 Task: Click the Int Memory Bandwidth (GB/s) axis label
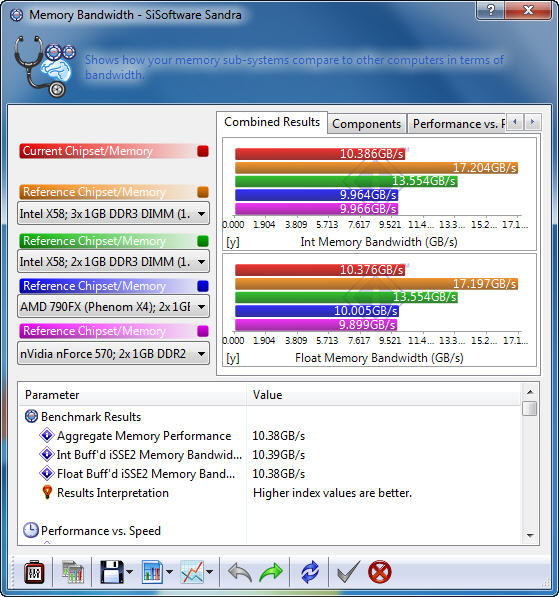pyautogui.click(x=379, y=242)
